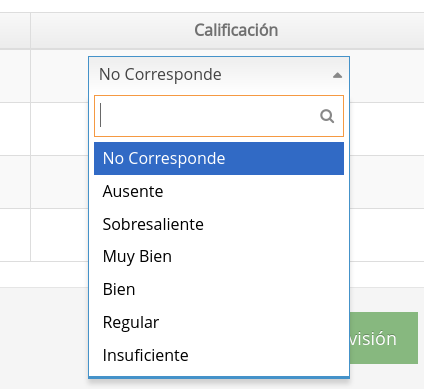
Task: Focus the dropdown filter text box
Action: [x=219, y=116]
